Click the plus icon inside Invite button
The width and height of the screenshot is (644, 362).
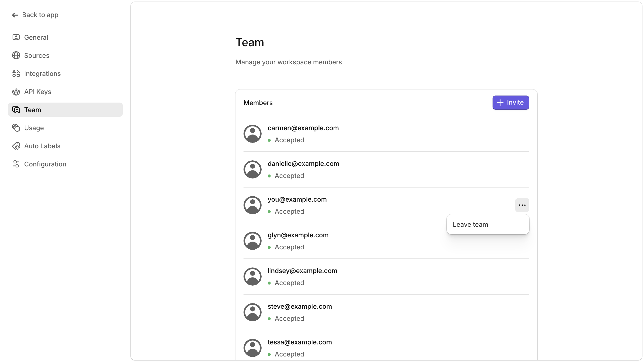point(500,102)
